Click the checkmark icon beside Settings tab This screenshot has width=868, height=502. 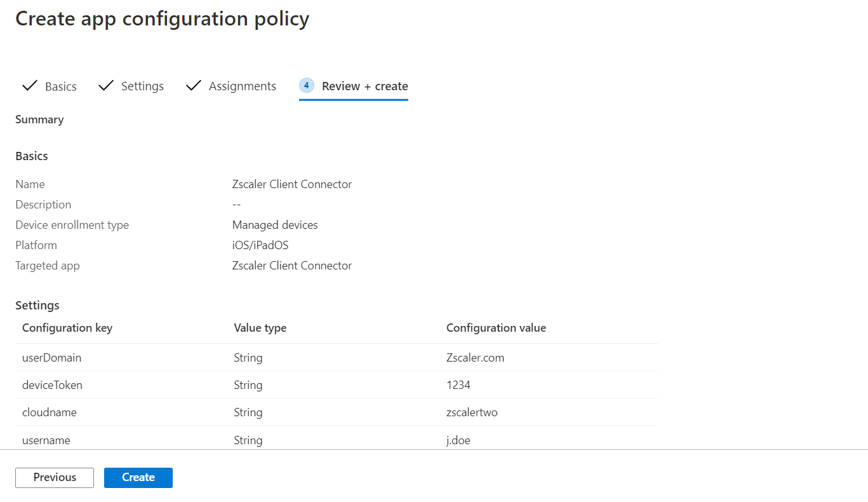coord(105,86)
